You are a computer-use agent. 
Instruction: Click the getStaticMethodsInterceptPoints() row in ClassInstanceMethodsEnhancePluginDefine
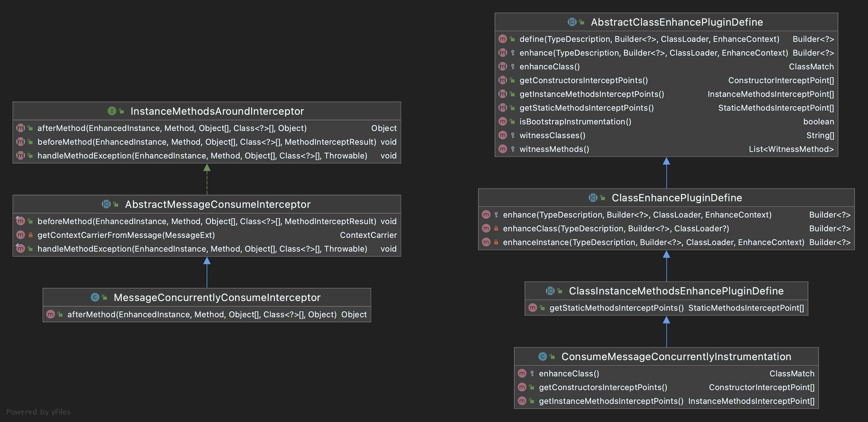[616, 308]
